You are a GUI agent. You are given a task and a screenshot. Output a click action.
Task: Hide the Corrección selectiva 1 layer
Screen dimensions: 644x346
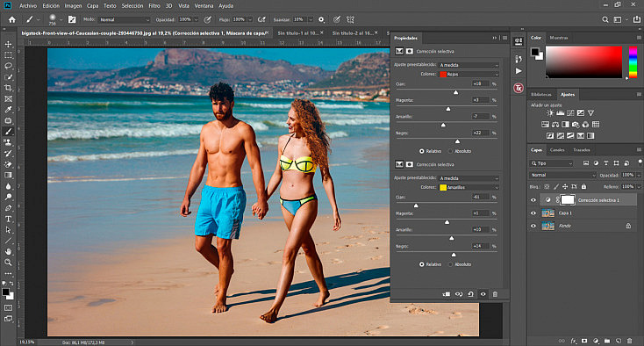tap(533, 200)
